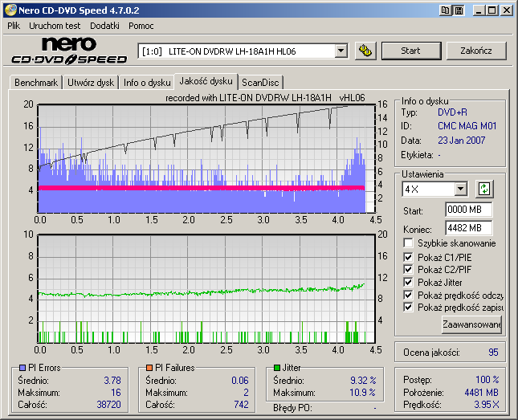Click the Położenie value 4481 MB

click(481, 392)
